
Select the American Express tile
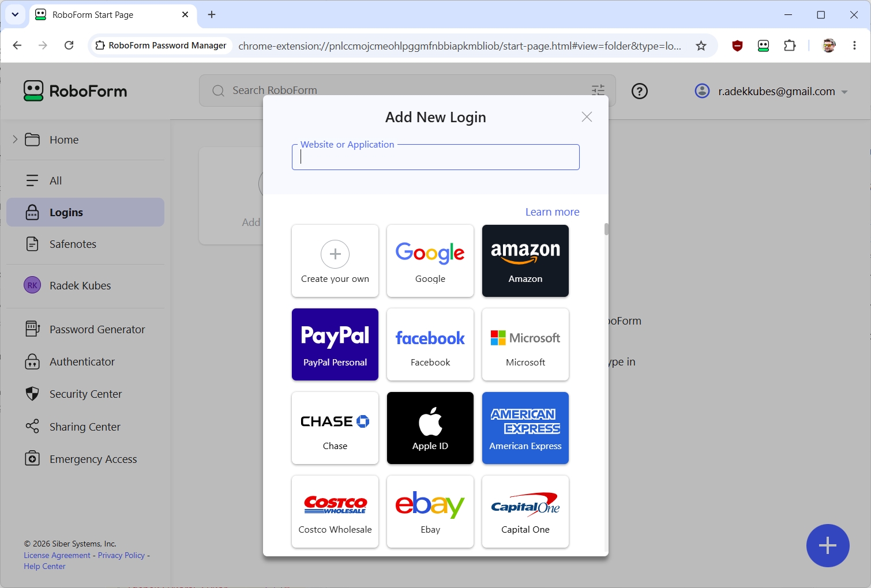[x=525, y=428]
